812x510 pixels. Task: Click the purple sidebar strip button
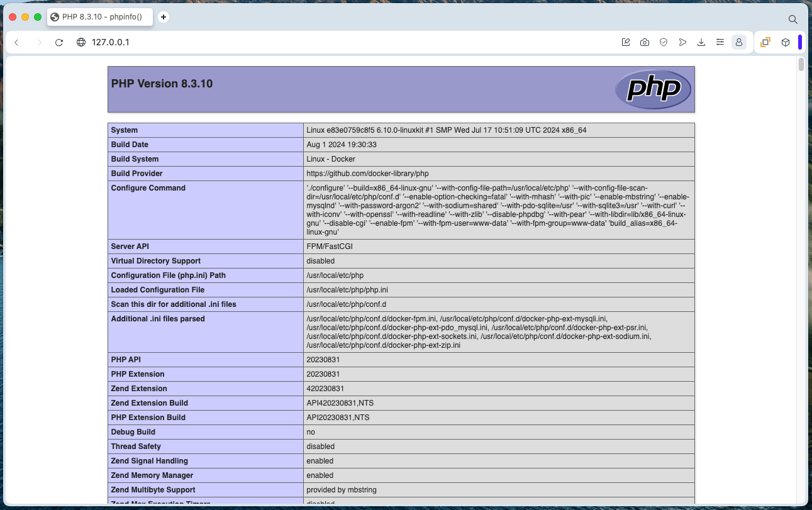point(800,42)
